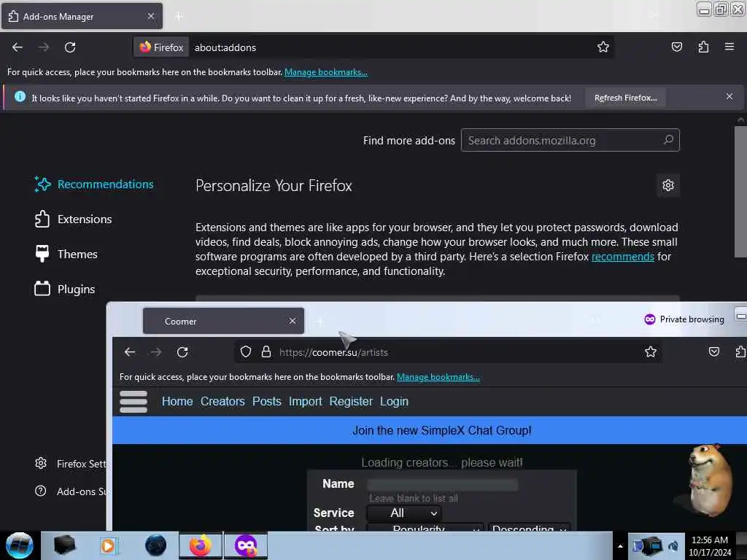
Task: Close the Coomer tab
Action: tap(293, 321)
